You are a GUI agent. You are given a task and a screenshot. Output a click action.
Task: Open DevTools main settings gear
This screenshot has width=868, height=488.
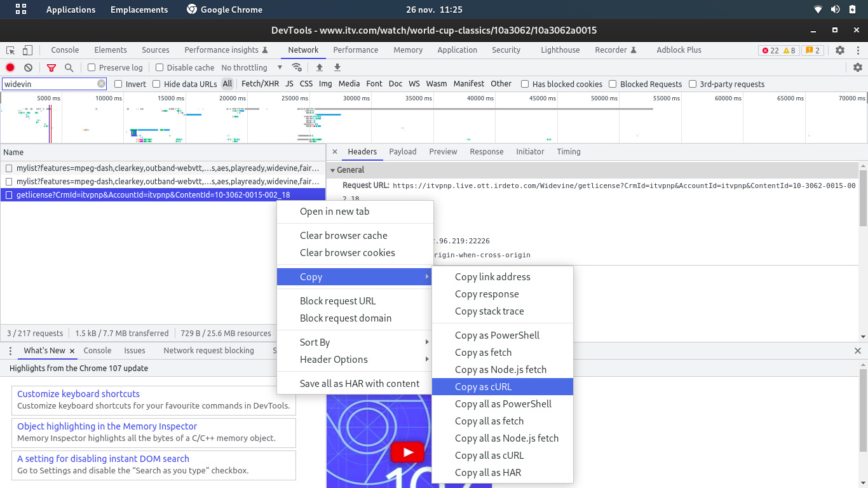(840, 50)
